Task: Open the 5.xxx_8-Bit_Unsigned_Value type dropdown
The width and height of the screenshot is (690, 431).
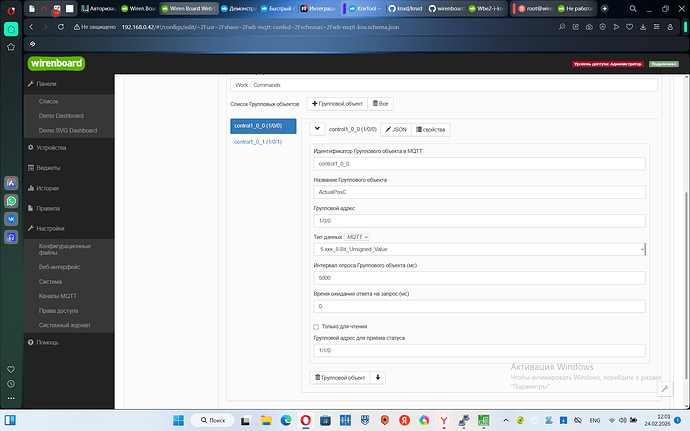Action: (479, 249)
